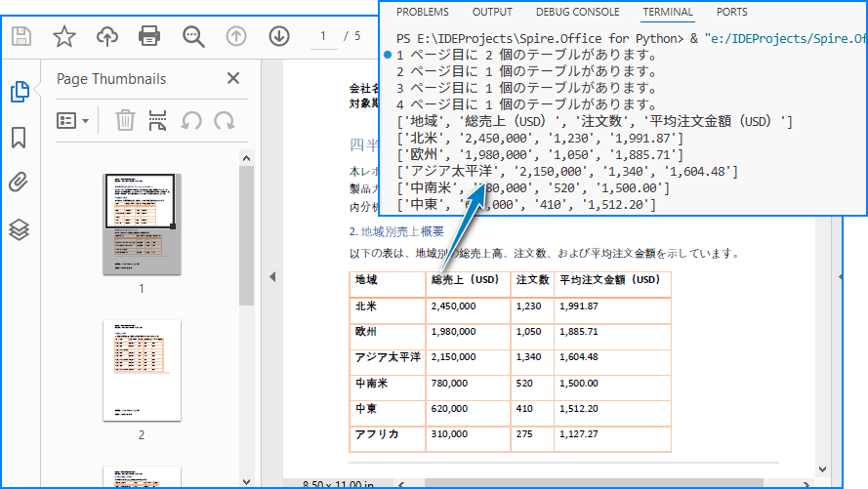Click table header cell '地域'

coord(387,284)
